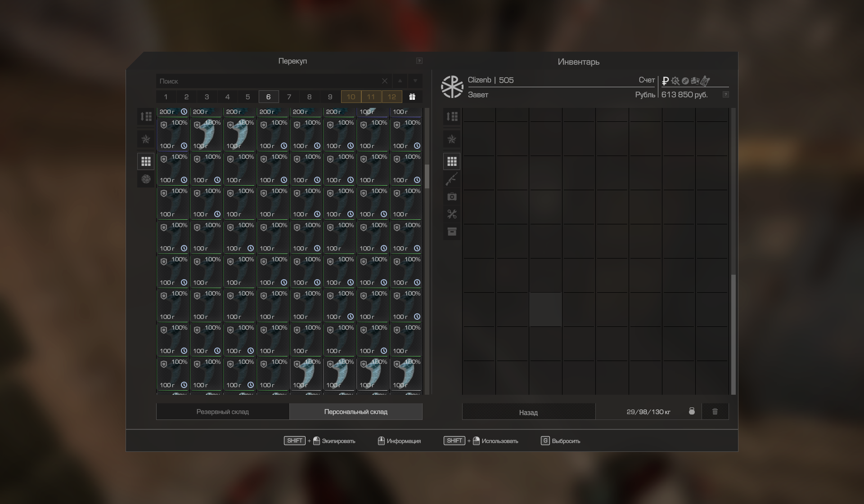Viewport: 864px width, 504px height.
Task: Select the weapons filter in inventory
Action: (452, 179)
